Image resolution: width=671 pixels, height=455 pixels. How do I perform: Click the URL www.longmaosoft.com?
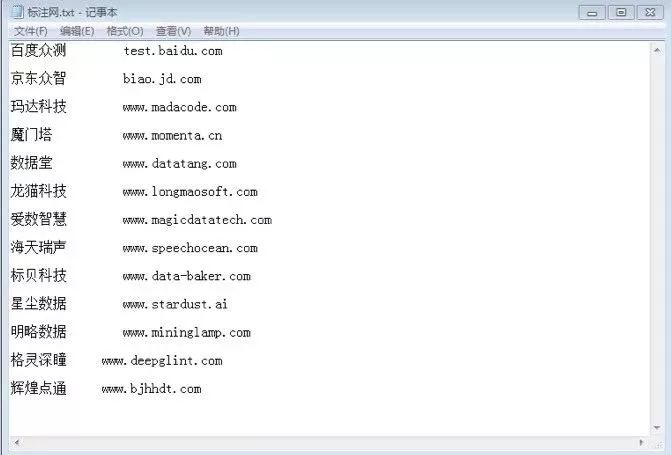pos(190,192)
